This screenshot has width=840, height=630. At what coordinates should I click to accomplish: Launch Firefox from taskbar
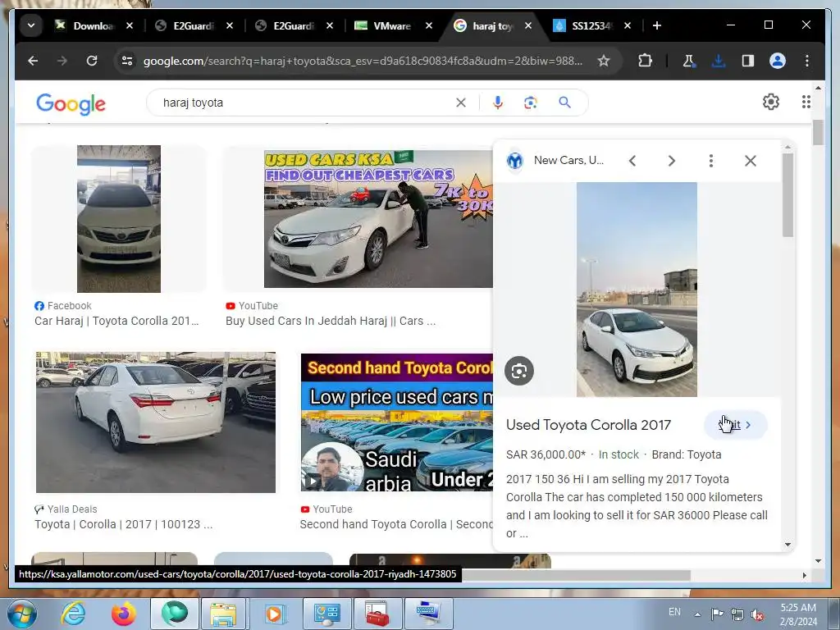[123, 614]
